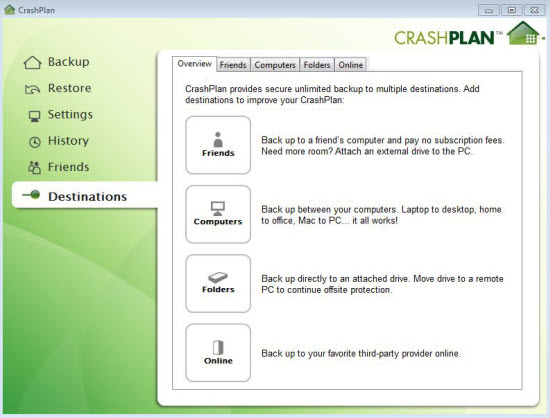550x418 pixels.
Task: Switch to the Friends tab
Action: point(233,65)
